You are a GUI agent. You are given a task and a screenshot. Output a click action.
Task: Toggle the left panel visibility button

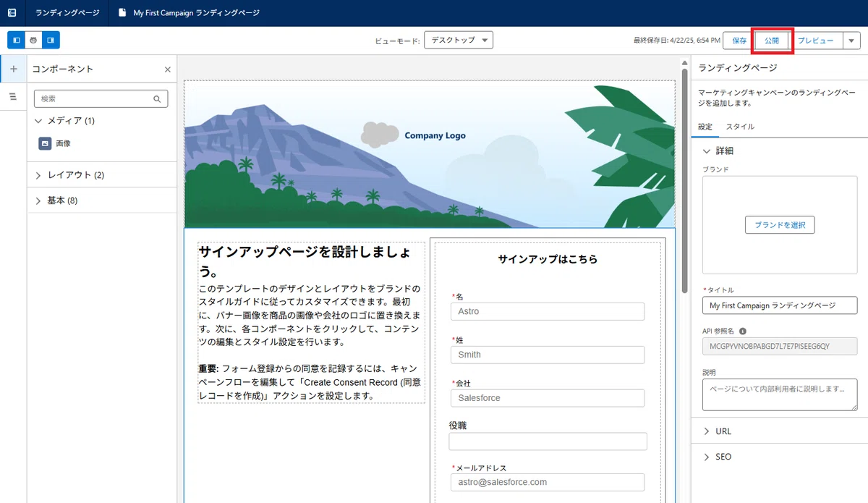pyautogui.click(x=17, y=40)
